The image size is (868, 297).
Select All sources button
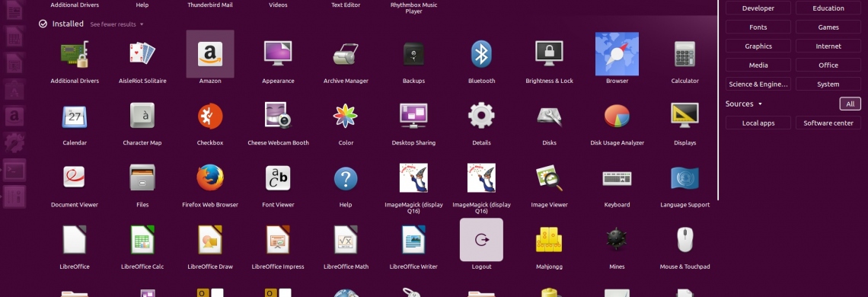pyautogui.click(x=850, y=104)
